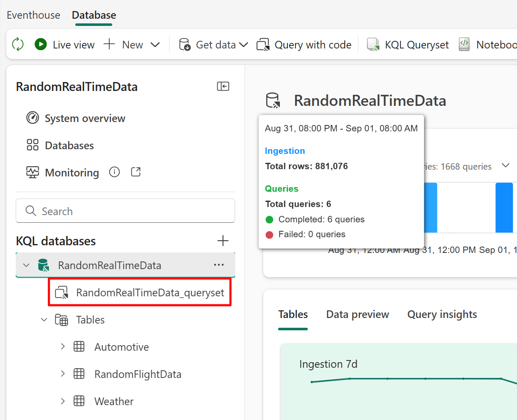517x420 pixels.
Task: Expand the Get data dropdown arrow
Action: pyautogui.click(x=244, y=45)
